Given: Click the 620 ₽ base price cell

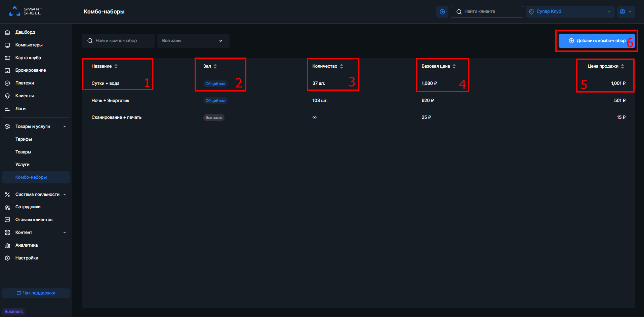Looking at the screenshot, I should [x=428, y=101].
